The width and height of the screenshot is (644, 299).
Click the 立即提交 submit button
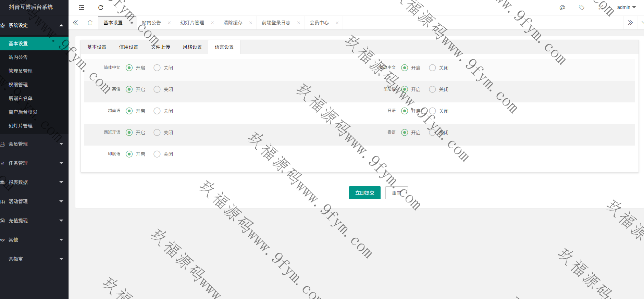point(364,193)
